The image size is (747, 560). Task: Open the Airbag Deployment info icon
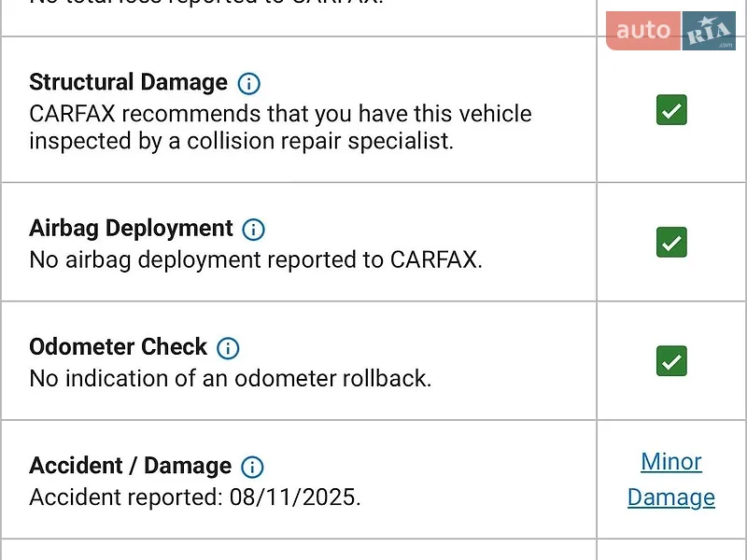pyautogui.click(x=253, y=230)
